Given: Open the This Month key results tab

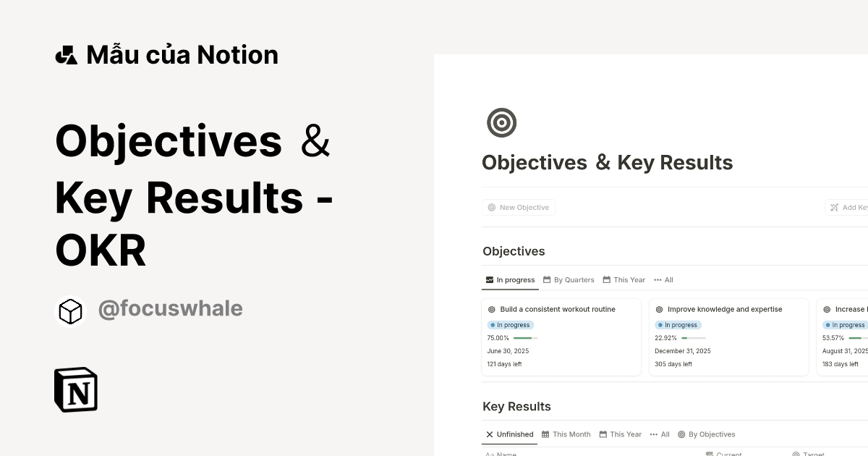Looking at the screenshot, I should click(x=566, y=434).
